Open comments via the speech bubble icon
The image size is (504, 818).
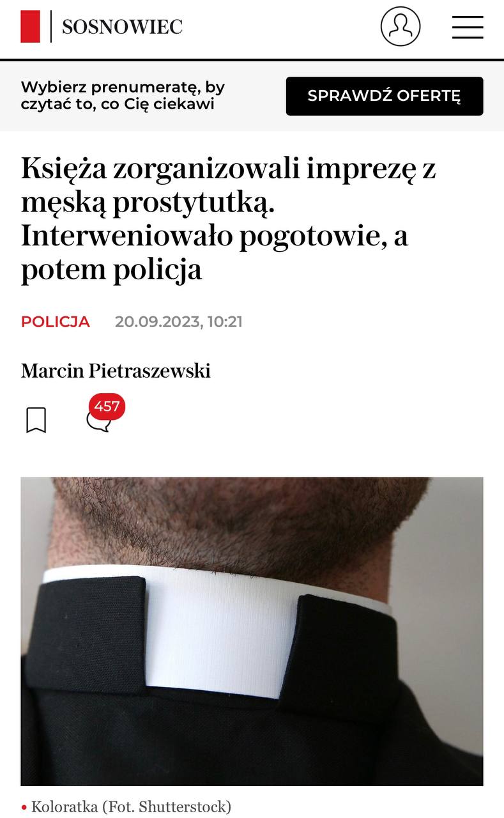(x=98, y=421)
